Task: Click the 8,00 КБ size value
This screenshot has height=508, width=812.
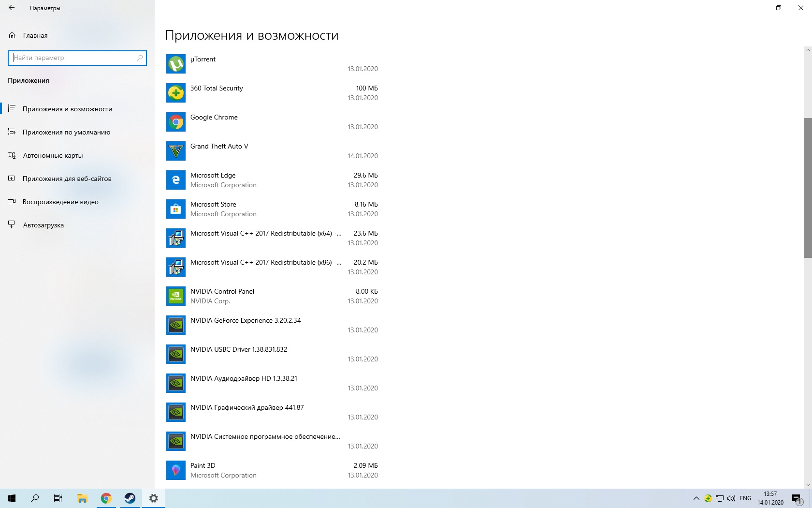Action: pos(367,291)
